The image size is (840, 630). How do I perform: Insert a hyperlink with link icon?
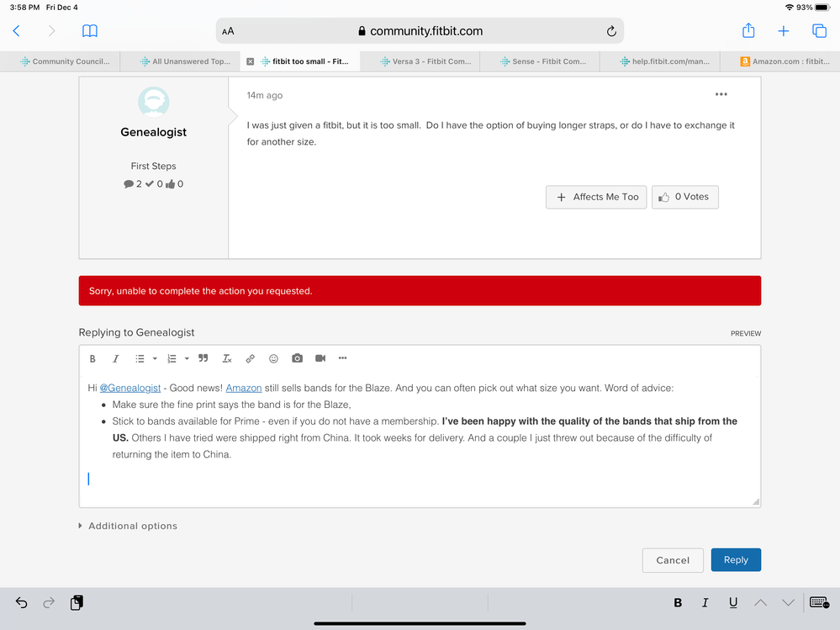click(x=251, y=359)
